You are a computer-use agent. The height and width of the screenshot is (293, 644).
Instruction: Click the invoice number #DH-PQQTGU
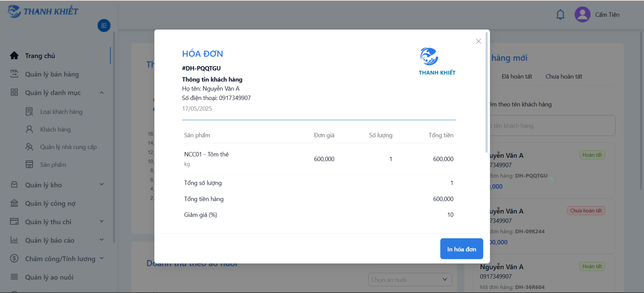[x=201, y=68]
